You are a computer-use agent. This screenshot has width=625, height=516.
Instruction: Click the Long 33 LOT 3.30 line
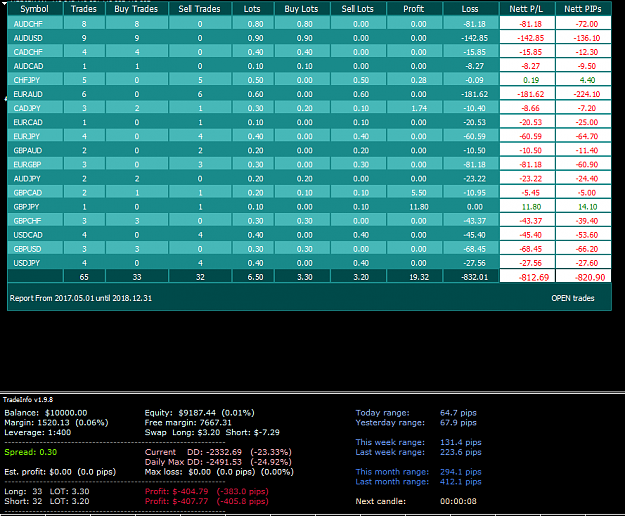point(47,491)
